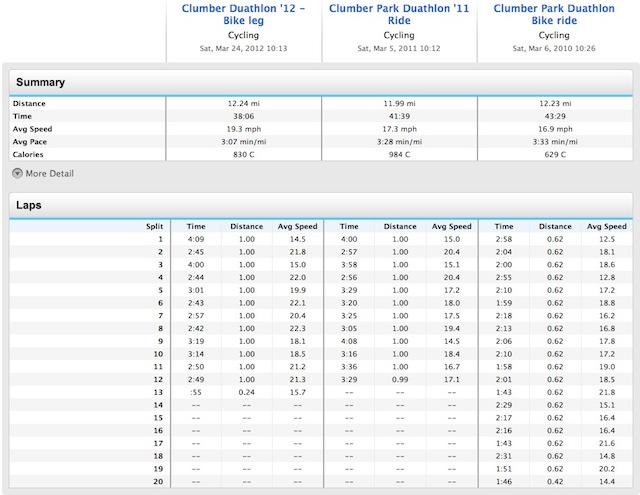The height and width of the screenshot is (495, 640).
Task: Click the 20.2 avg speed cell
Action: (607, 469)
